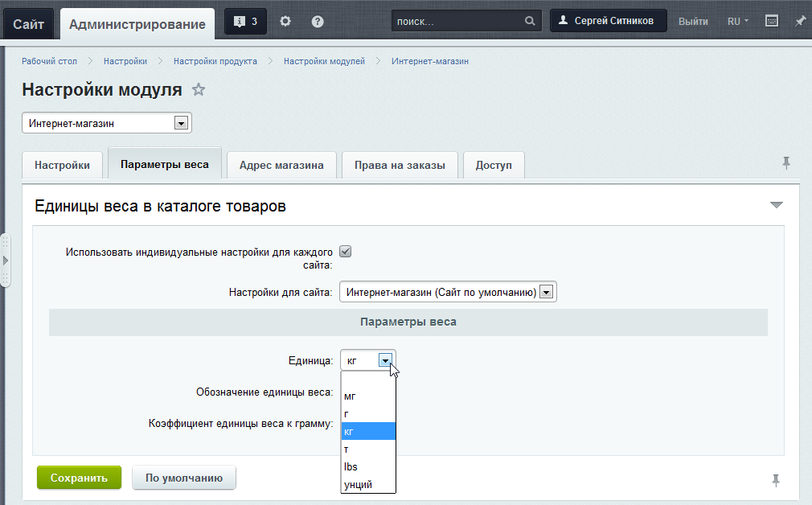Open help via the question mark icon

(x=318, y=21)
